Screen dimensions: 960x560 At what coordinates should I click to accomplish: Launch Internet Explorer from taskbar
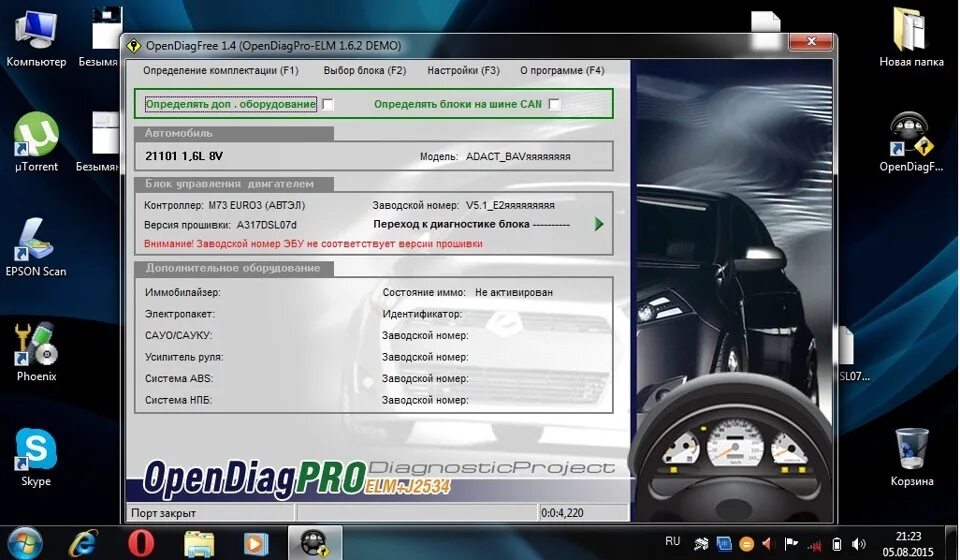(83, 543)
